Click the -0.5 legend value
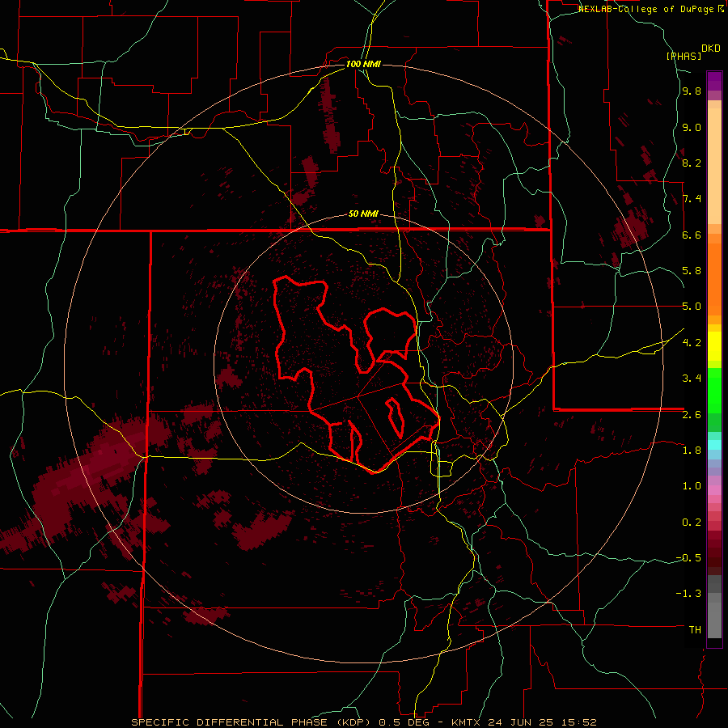This screenshot has width=728, height=728. click(688, 557)
